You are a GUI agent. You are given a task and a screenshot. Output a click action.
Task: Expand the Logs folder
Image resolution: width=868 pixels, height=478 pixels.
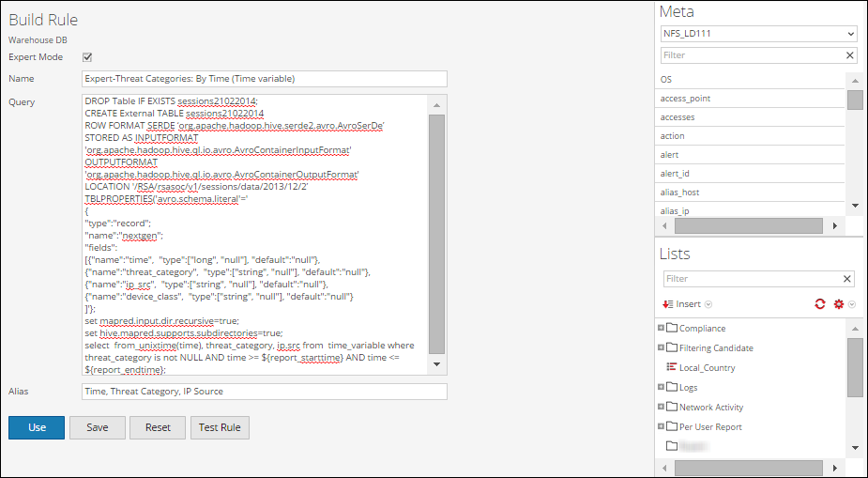[x=661, y=387]
